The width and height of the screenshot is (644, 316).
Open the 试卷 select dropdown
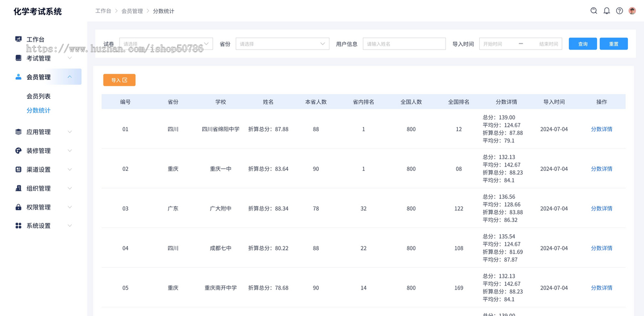click(x=166, y=44)
